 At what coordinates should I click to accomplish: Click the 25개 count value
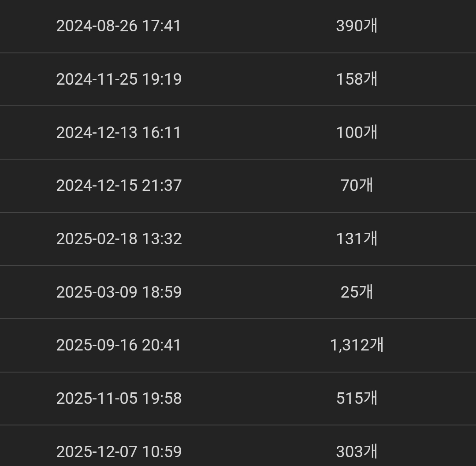(x=357, y=292)
